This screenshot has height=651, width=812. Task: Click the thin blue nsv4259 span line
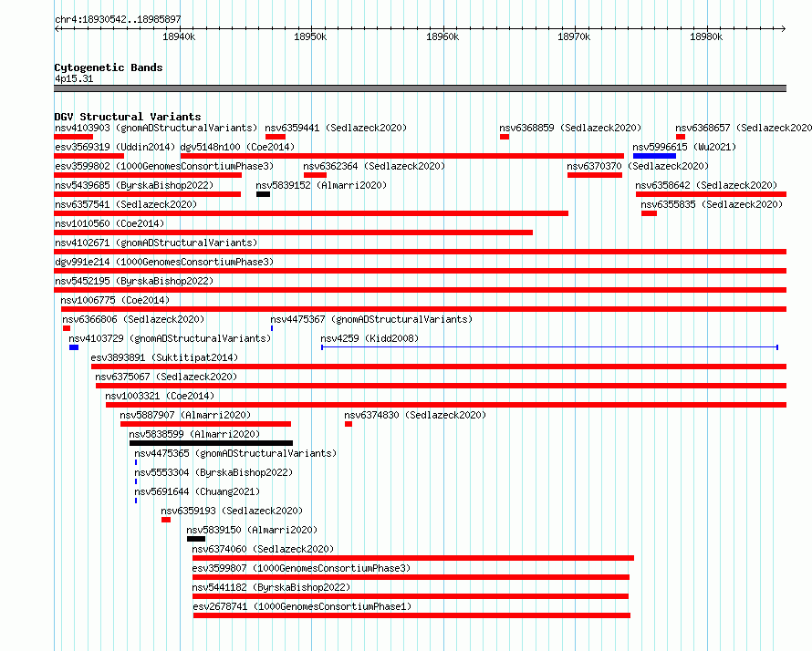pos(549,347)
